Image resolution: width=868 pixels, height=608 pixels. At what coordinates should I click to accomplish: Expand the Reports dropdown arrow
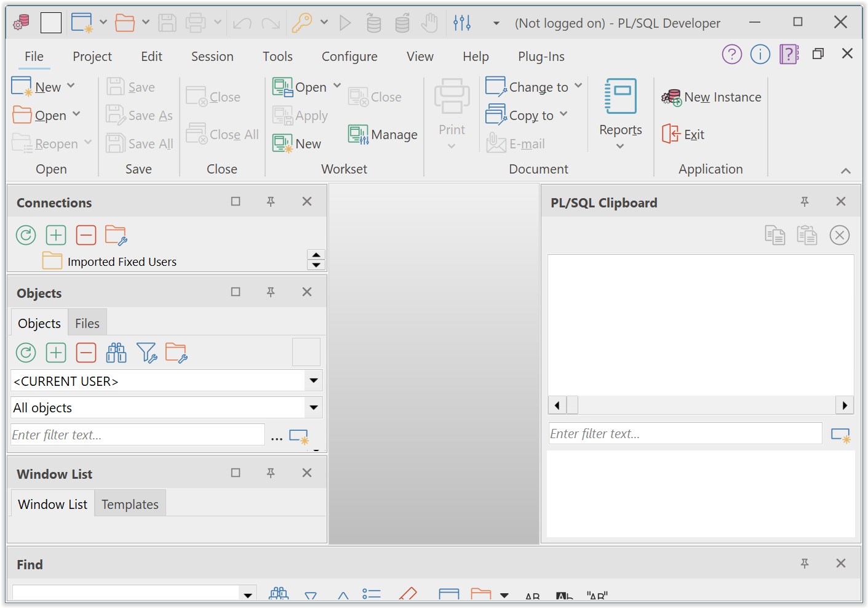(619, 146)
